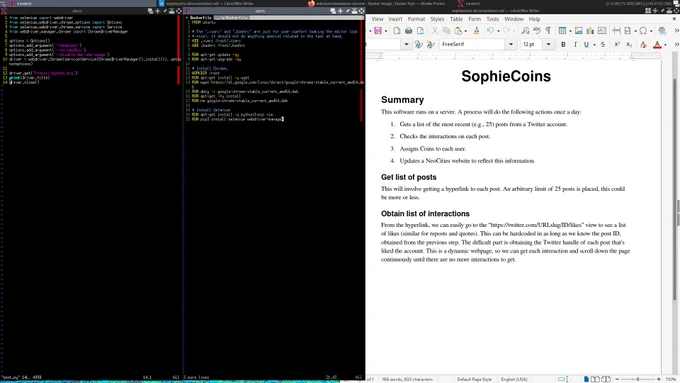
Task: Open the FreeSerif font name dropdown
Action: tap(510, 44)
